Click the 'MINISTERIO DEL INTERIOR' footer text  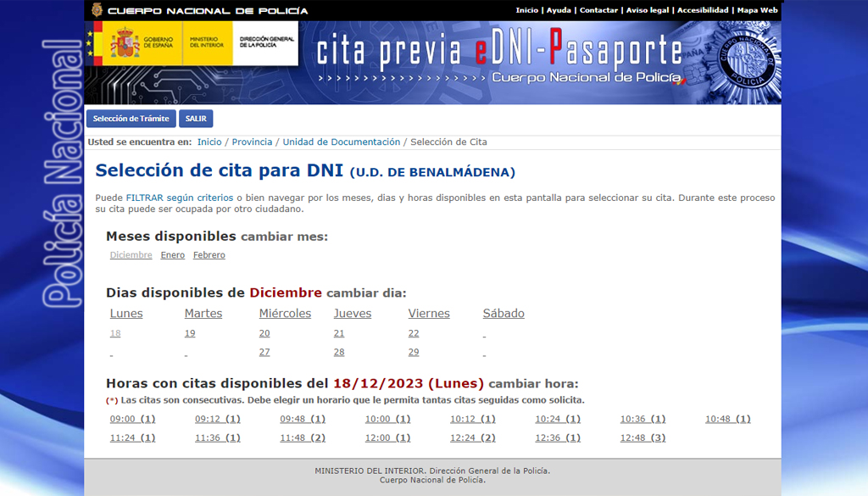pos(370,471)
